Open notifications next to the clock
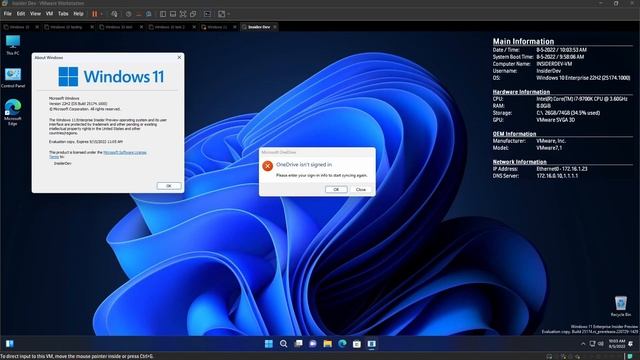This screenshot has height=360, width=640. (631, 344)
